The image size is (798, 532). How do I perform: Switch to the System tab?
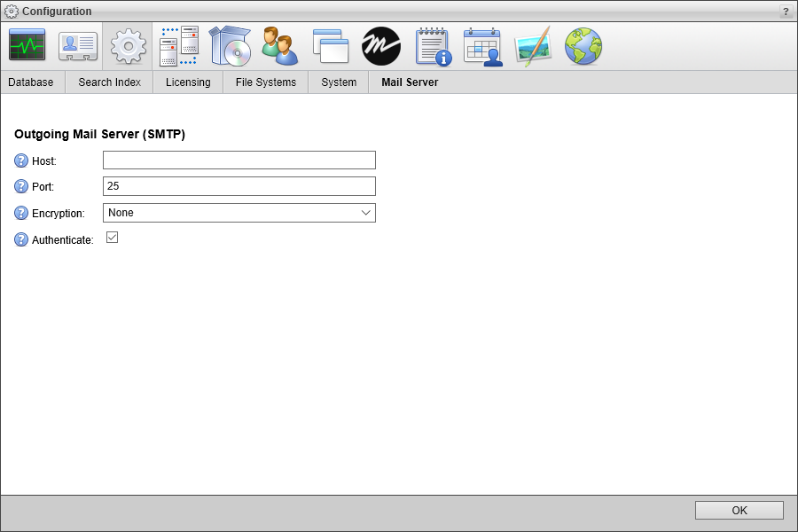(339, 82)
